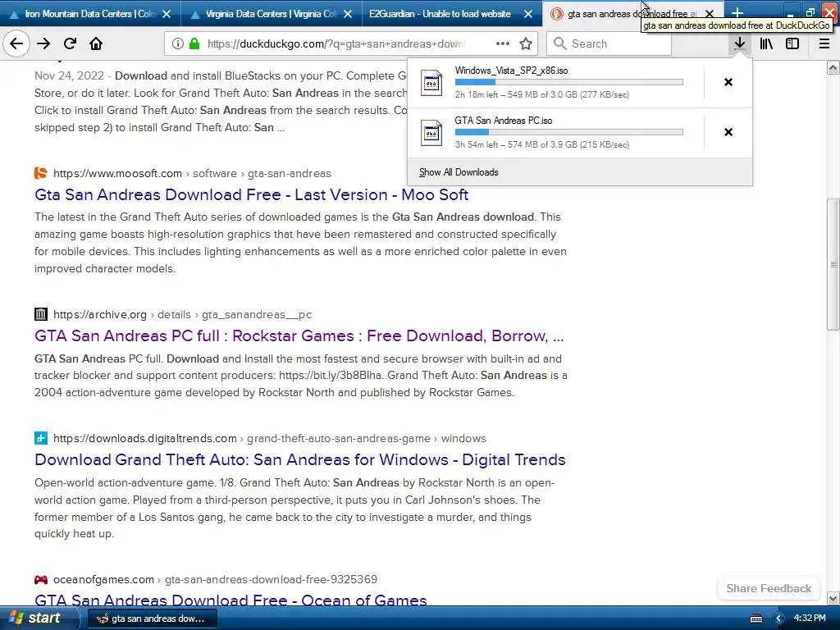The height and width of the screenshot is (630, 840).
Task: Close the gta san andreas DuckDuckGo tab
Action: pos(710,14)
